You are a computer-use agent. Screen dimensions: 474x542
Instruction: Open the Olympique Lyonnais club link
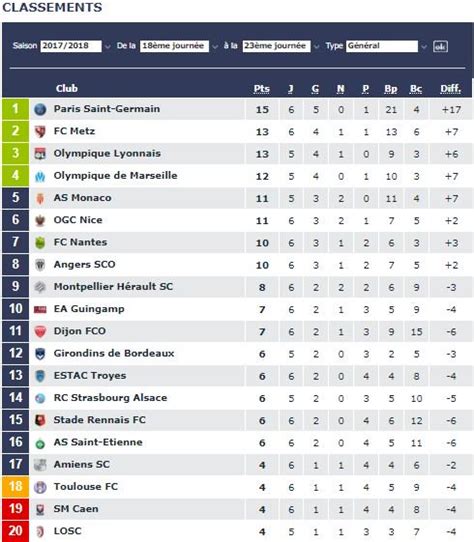coord(107,153)
